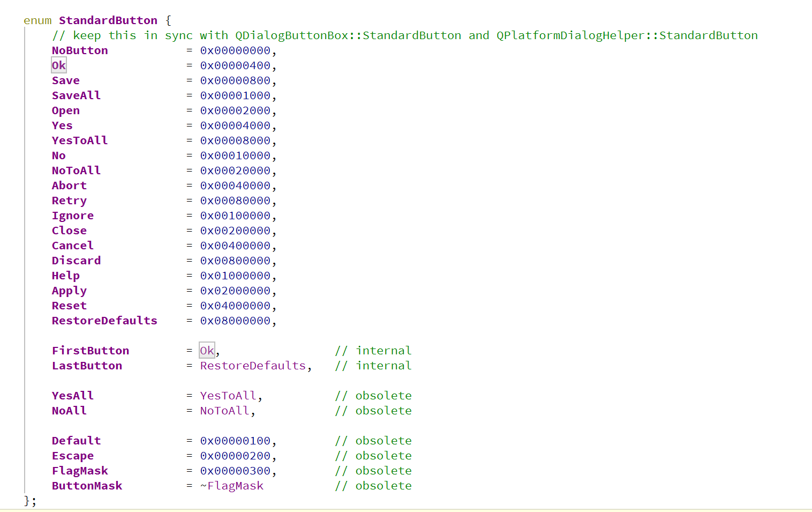Select the ButtonMask enumerator
This screenshot has height=512, width=812.
tap(87, 486)
